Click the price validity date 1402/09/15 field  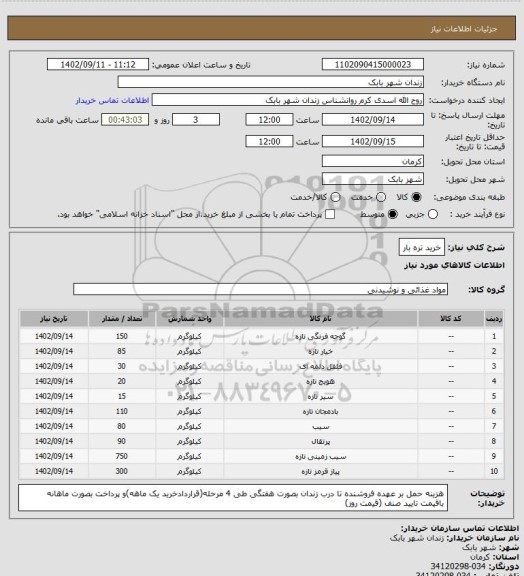point(373,141)
